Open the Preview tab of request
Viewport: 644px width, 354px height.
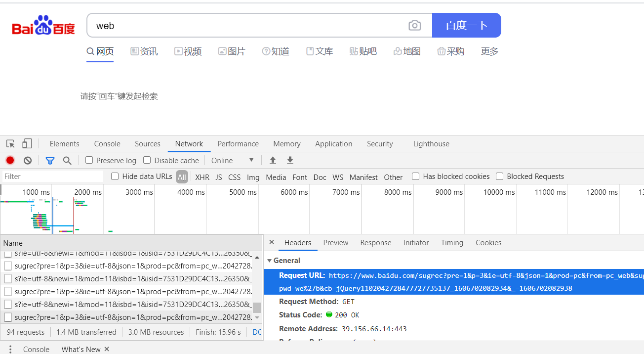coord(336,243)
